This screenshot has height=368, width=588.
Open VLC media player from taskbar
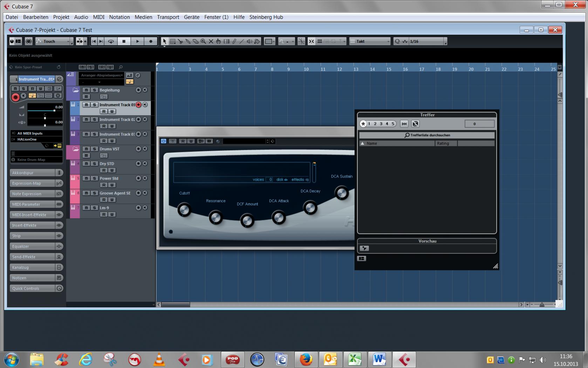159,360
